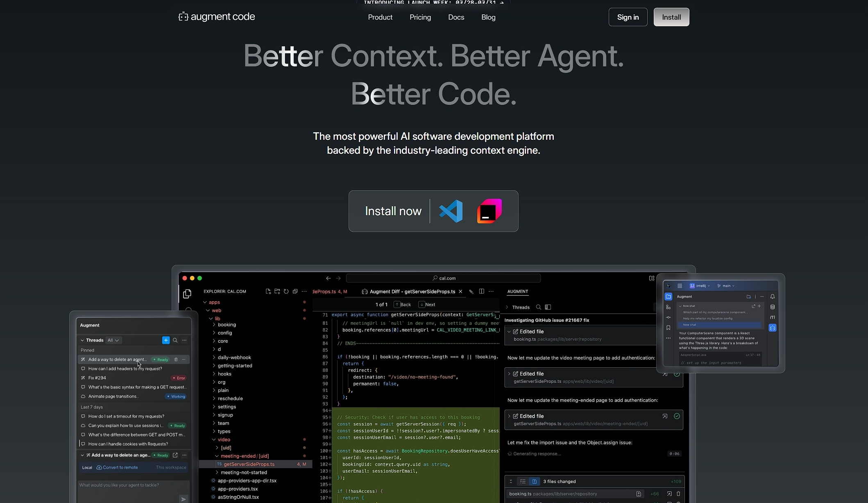868x503 pixels.
Task: Open the All filter dropdown beside Threads
Action: [x=113, y=340]
